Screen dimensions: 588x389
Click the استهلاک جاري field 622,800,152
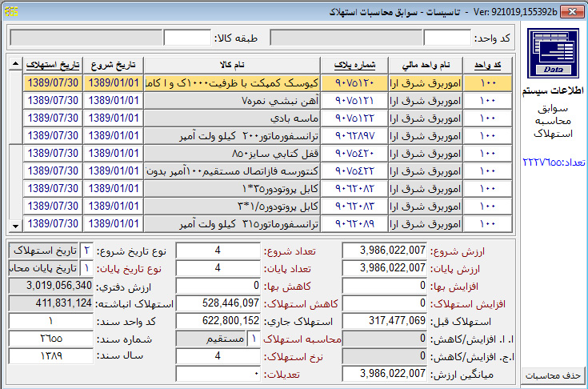218,321
